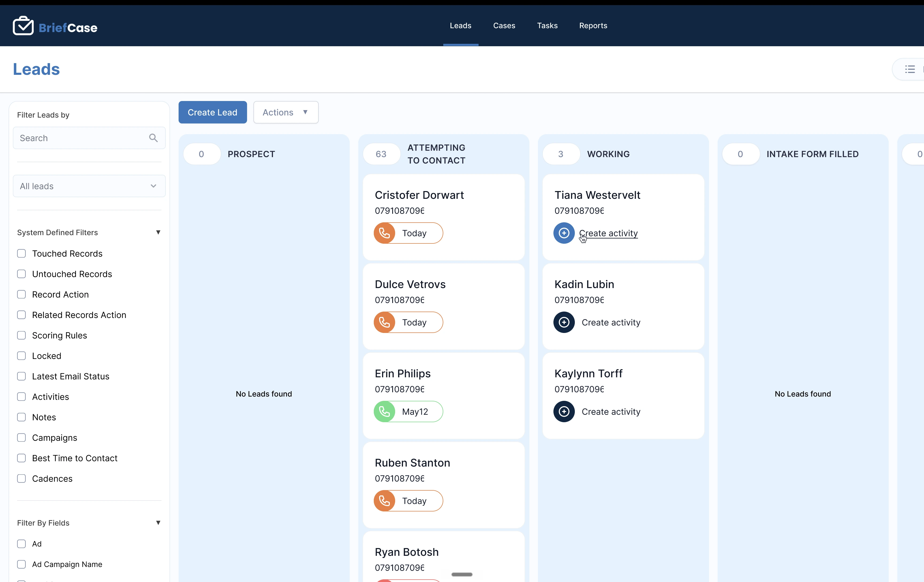Image resolution: width=924 pixels, height=582 pixels.
Task: Tick the Cadences checkbox
Action: [x=21, y=479]
